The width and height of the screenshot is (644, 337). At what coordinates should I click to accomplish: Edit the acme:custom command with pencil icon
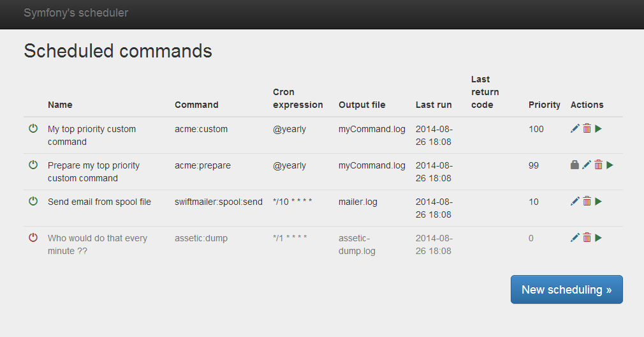tap(575, 129)
